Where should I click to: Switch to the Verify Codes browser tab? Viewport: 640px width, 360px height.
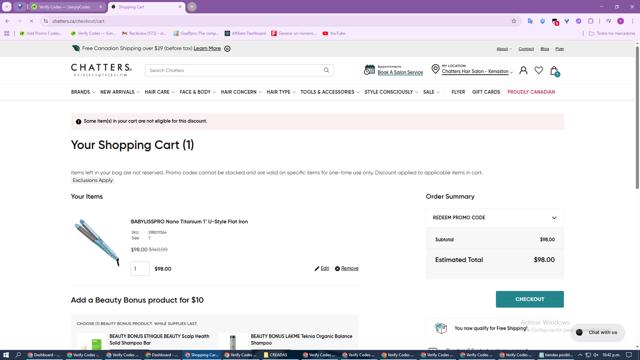coord(67,7)
